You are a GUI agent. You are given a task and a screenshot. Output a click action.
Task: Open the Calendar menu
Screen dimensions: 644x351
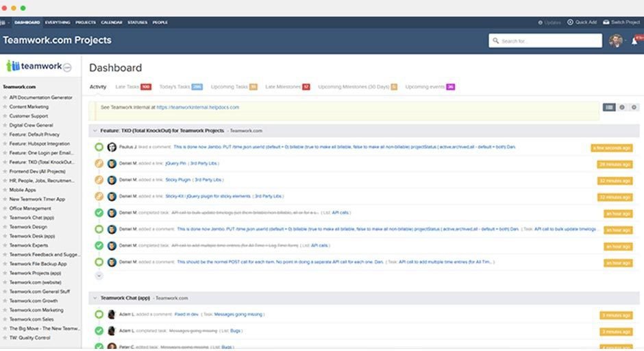[x=112, y=23]
